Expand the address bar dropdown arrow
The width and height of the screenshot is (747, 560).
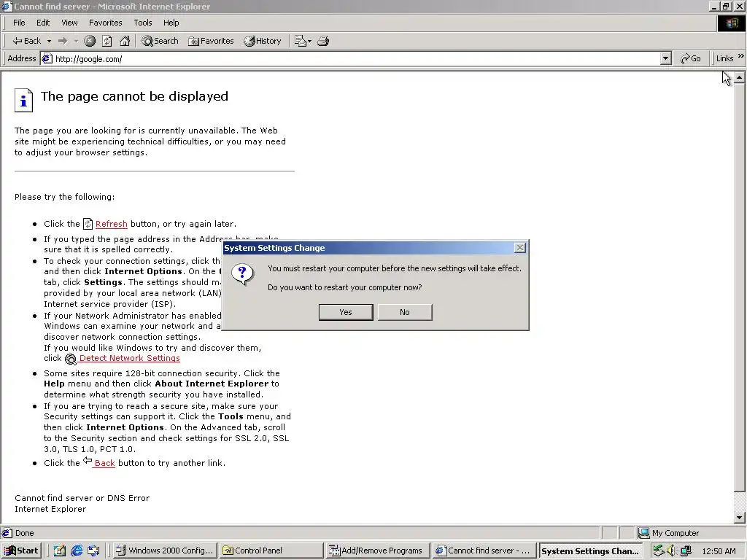[666, 59]
